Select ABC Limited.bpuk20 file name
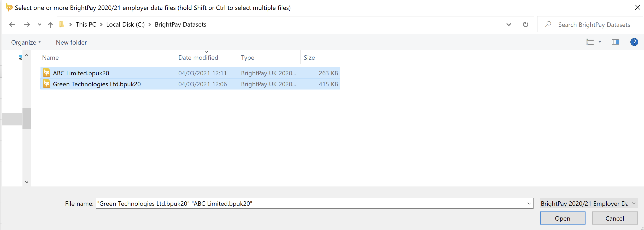Viewport: 644px width, 230px height. pos(81,73)
